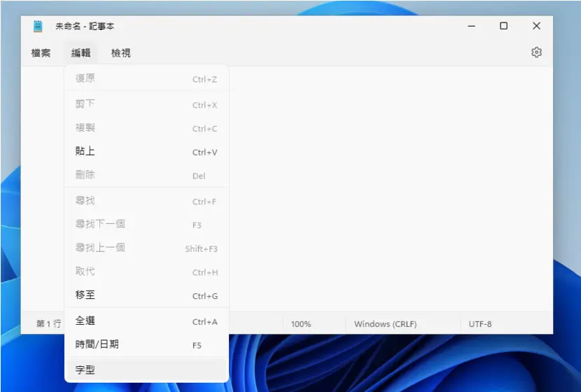581x392 pixels.
Task: Maximize the Notepad window
Action: 503,26
